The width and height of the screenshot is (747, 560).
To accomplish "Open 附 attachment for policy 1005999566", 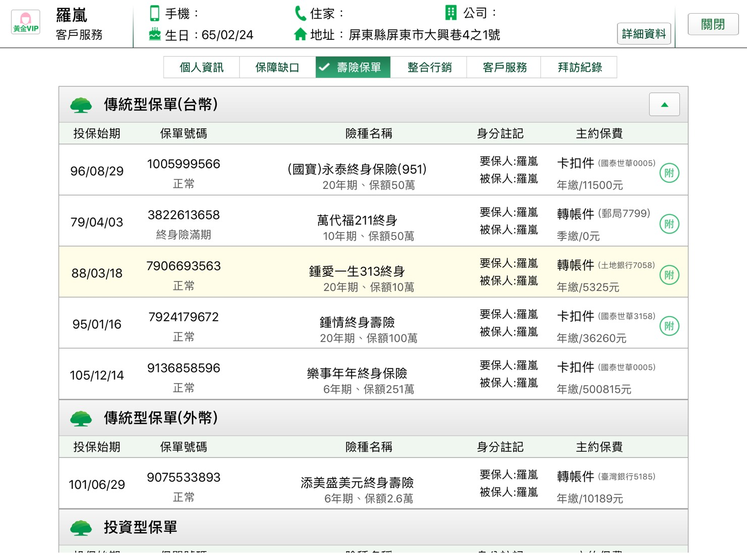I will [x=669, y=173].
